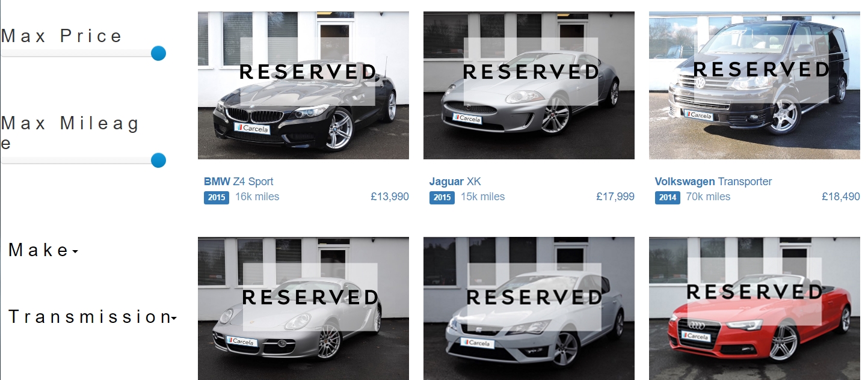Expand the Make dropdown
Image resolution: width=868 pixels, height=380 pixels.
coord(43,250)
